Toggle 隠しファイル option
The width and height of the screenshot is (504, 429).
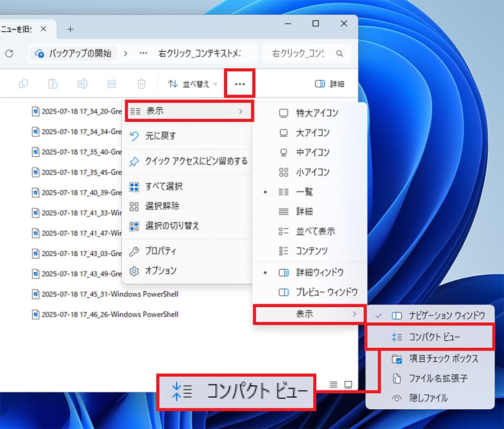click(430, 398)
